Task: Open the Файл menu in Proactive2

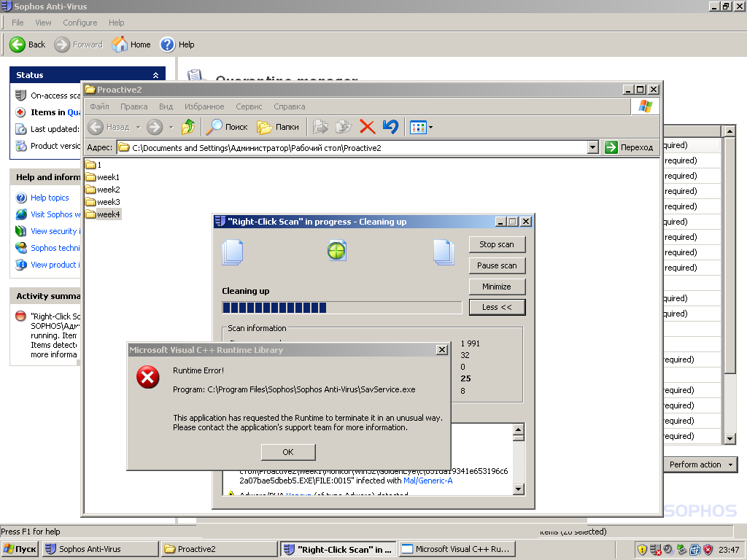Action: (99, 106)
